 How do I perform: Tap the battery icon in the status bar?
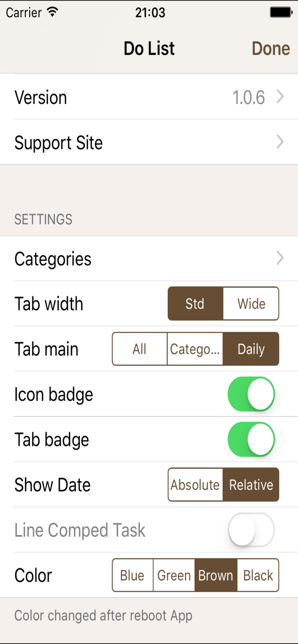point(280,12)
